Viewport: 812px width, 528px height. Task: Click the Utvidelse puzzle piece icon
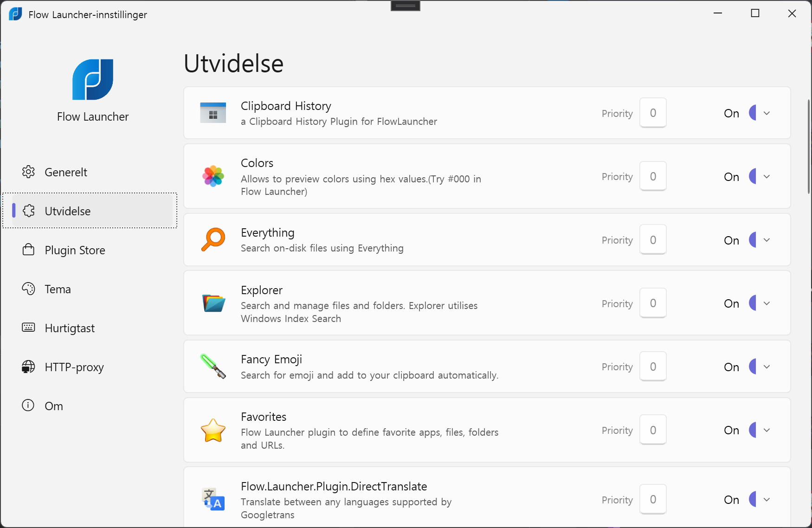[x=28, y=211]
